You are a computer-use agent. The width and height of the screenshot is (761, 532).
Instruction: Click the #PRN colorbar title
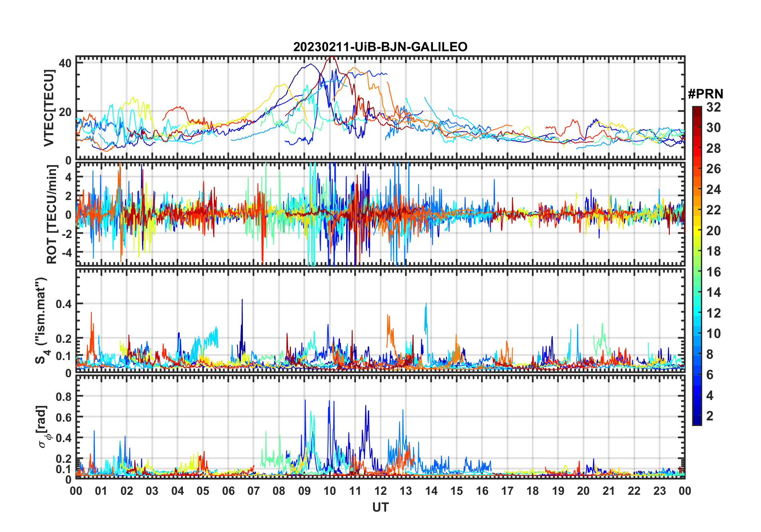705,94
